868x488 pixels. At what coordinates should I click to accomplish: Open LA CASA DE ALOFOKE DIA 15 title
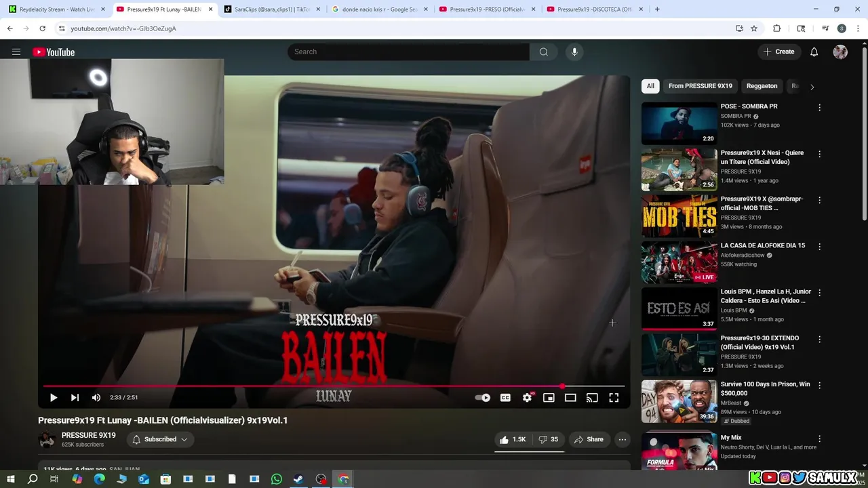click(x=763, y=245)
